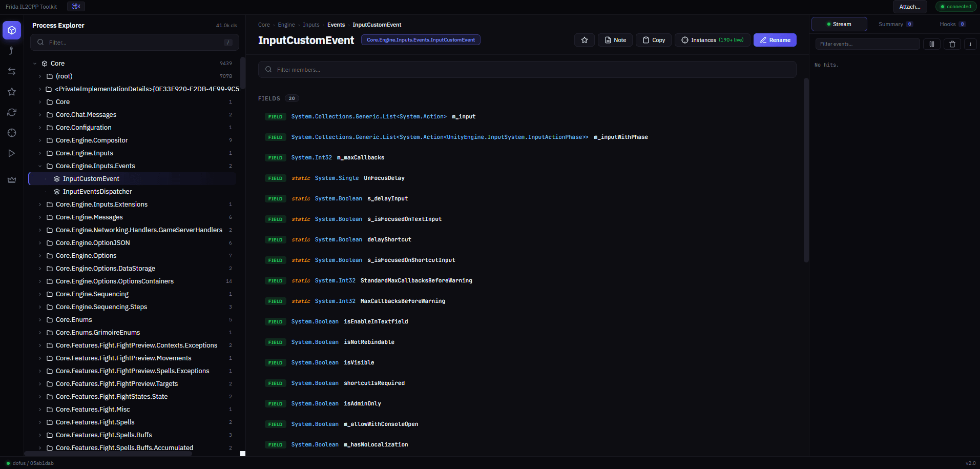Copy the Core.Engine.Inputs.Events.InputCustomEvent full-name badge
980x469 pixels.
(x=421, y=40)
